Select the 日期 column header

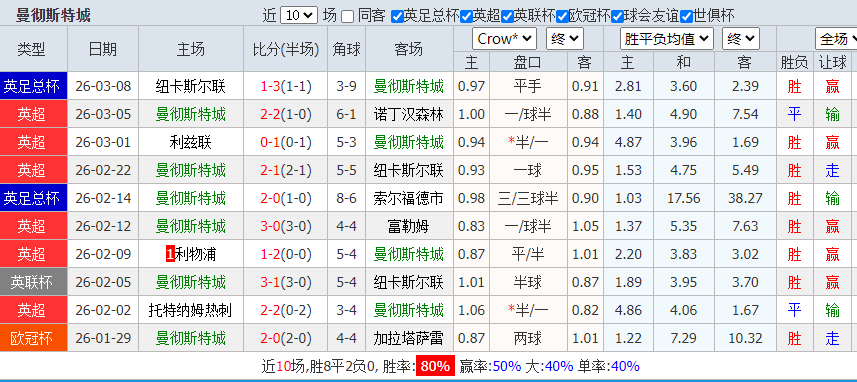pos(103,50)
